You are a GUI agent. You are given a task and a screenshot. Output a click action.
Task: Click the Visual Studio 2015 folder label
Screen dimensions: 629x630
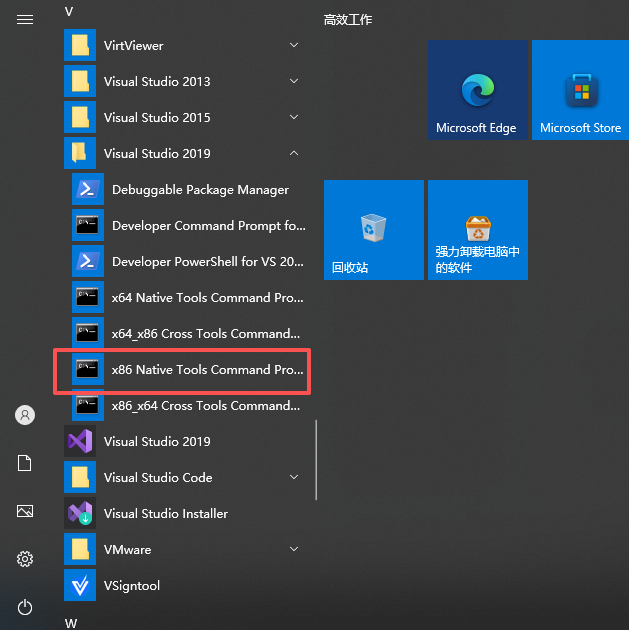tap(157, 118)
